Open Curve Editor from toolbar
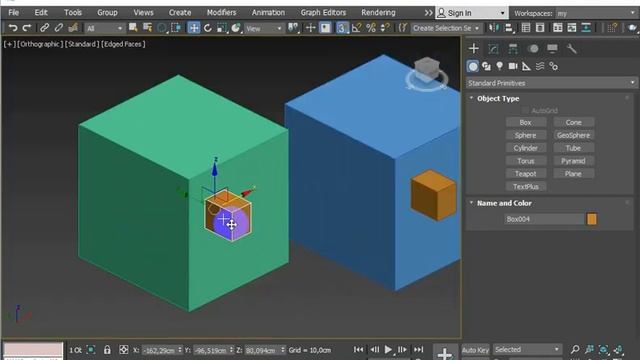 click(572, 28)
